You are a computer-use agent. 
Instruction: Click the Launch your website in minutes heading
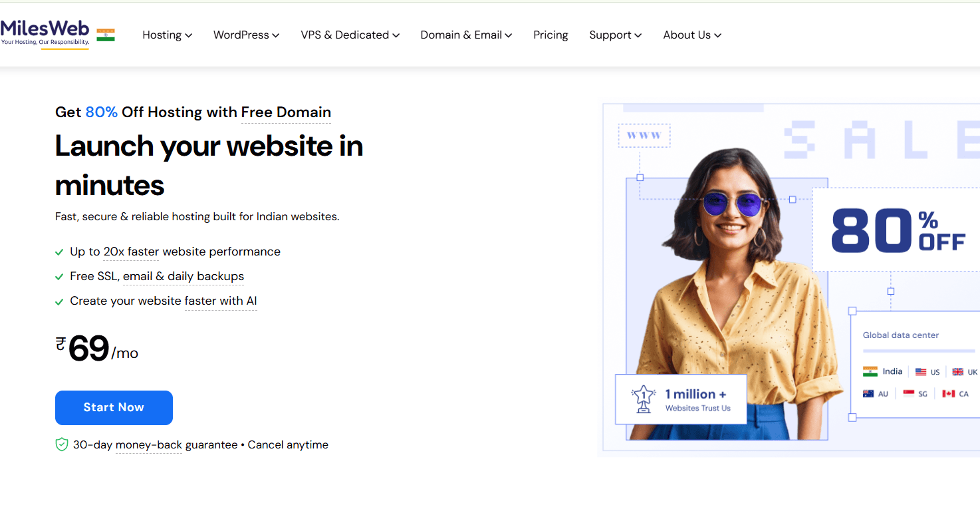pyautogui.click(x=209, y=166)
